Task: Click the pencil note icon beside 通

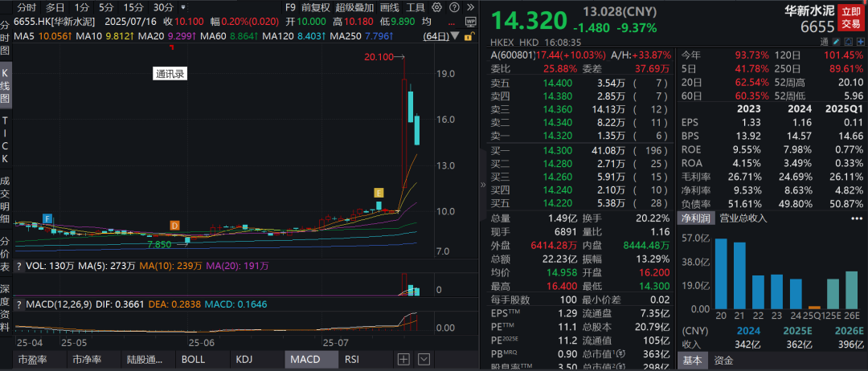Action: [837, 42]
